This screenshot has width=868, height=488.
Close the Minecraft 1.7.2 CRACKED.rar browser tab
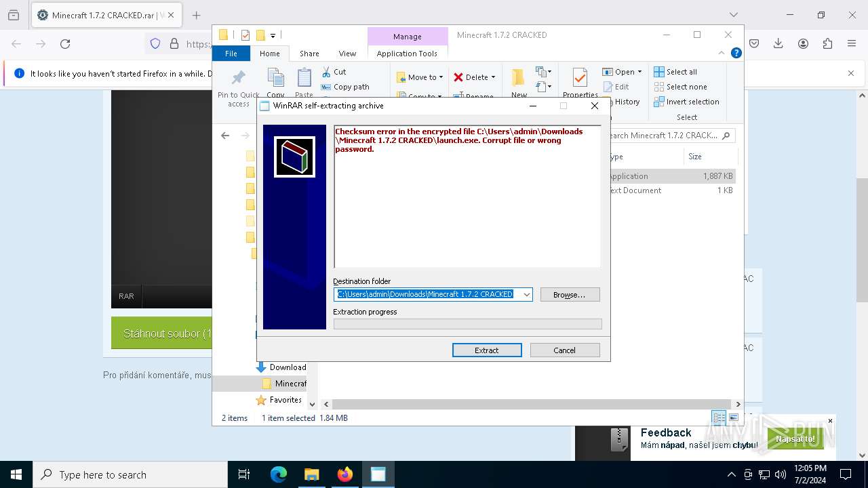[x=170, y=15]
